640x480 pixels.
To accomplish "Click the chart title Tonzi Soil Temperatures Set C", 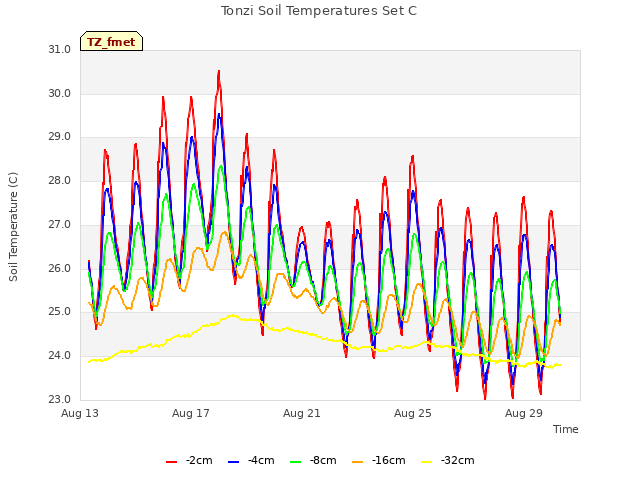I will [319, 11].
